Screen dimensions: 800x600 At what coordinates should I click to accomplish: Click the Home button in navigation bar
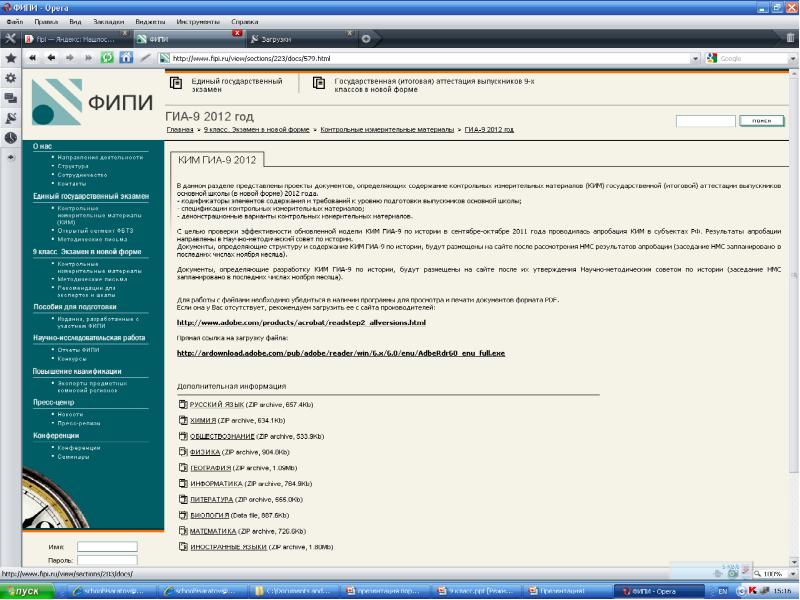126,58
